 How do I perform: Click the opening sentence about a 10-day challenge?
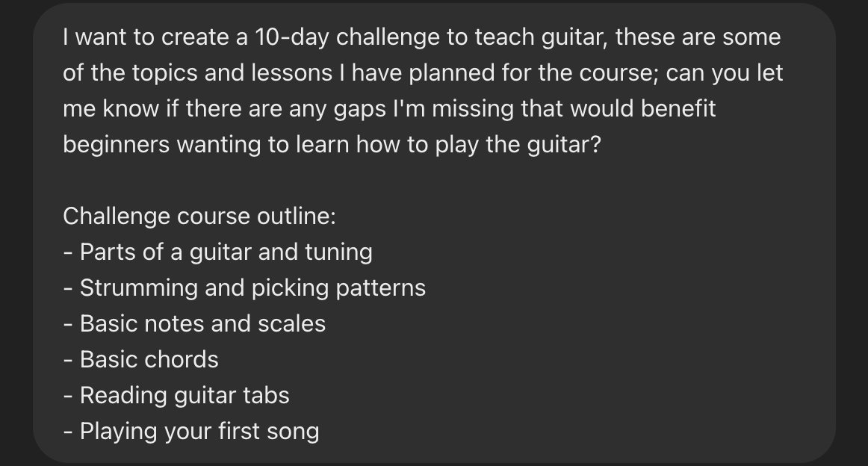point(422,37)
